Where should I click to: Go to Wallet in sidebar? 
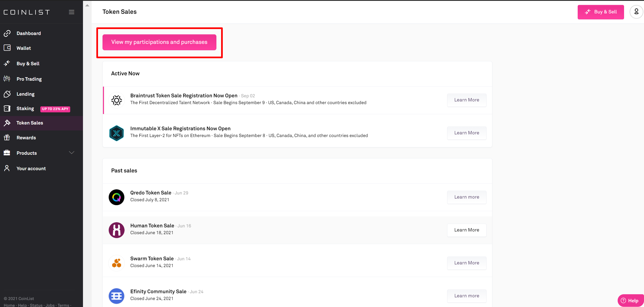pyautogui.click(x=24, y=48)
